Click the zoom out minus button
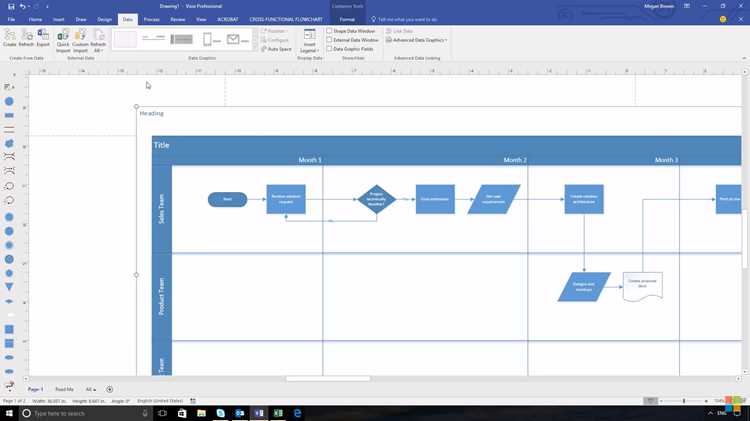The height and width of the screenshot is (421, 750). tap(662, 401)
